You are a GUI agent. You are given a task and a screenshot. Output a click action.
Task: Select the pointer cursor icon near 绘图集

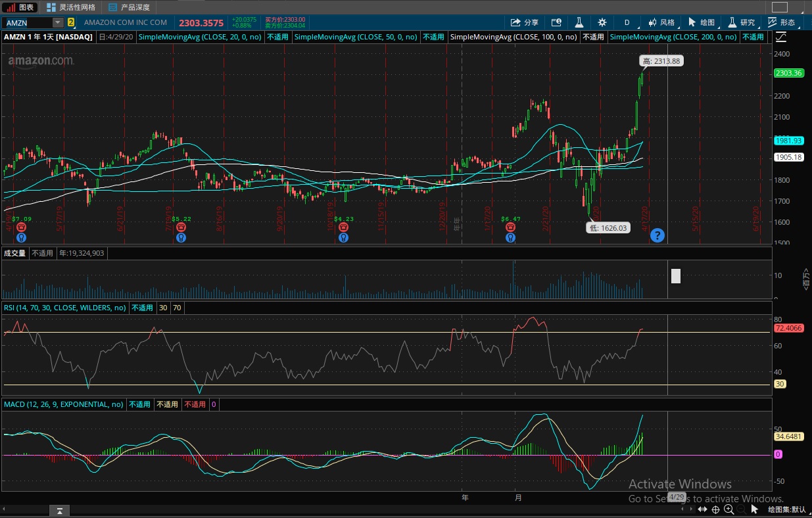tap(755, 509)
